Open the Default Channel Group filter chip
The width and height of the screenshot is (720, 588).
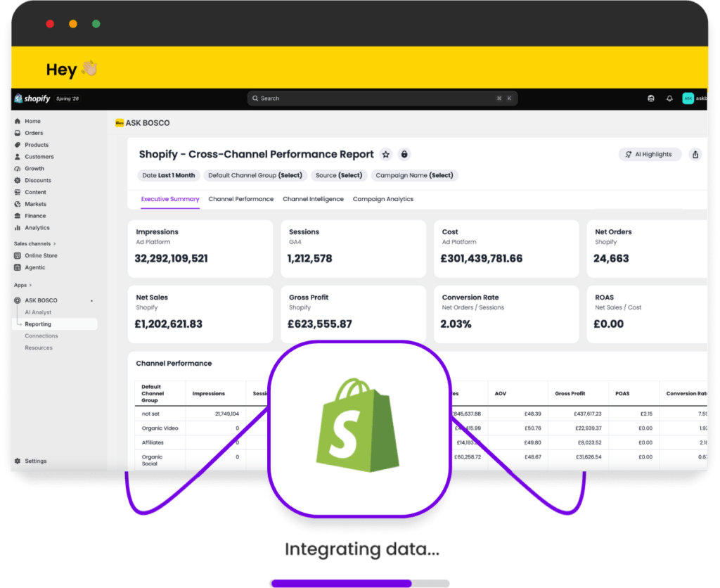click(x=255, y=175)
